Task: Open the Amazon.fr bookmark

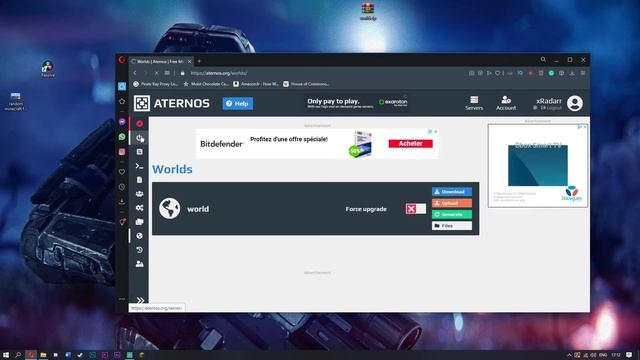Action: tap(256, 84)
